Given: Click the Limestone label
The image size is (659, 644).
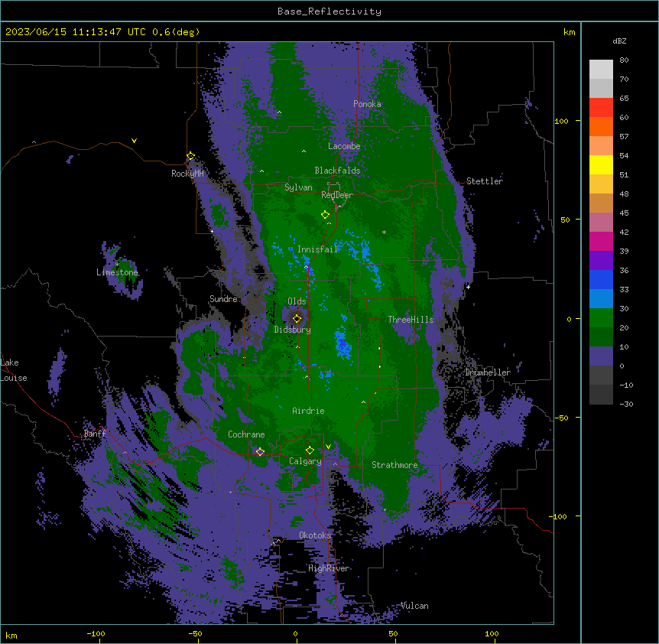Looking at the screenshot, I should pos(117,272).
